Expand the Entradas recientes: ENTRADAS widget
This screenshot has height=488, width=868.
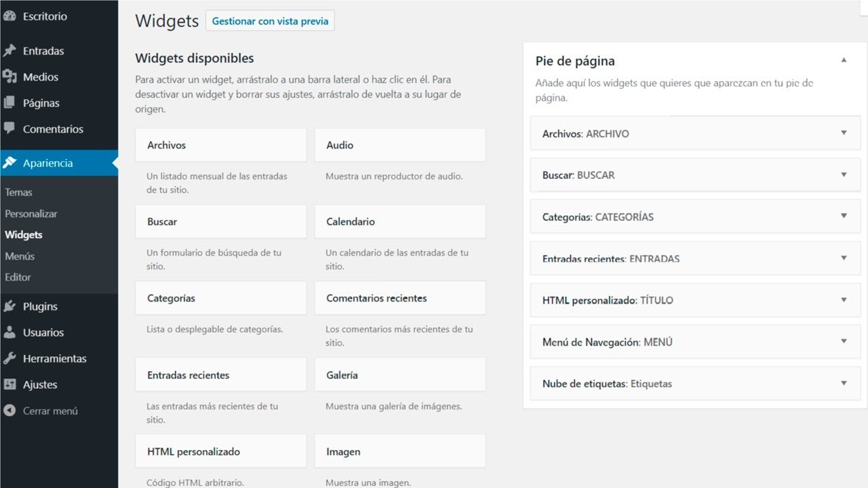point(844,258)
